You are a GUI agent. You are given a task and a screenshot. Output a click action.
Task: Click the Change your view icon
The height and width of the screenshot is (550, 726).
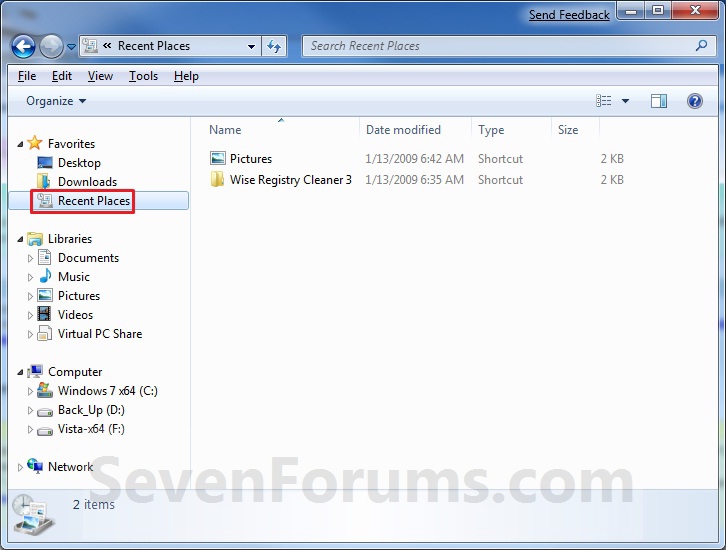(x=603, y=100)
